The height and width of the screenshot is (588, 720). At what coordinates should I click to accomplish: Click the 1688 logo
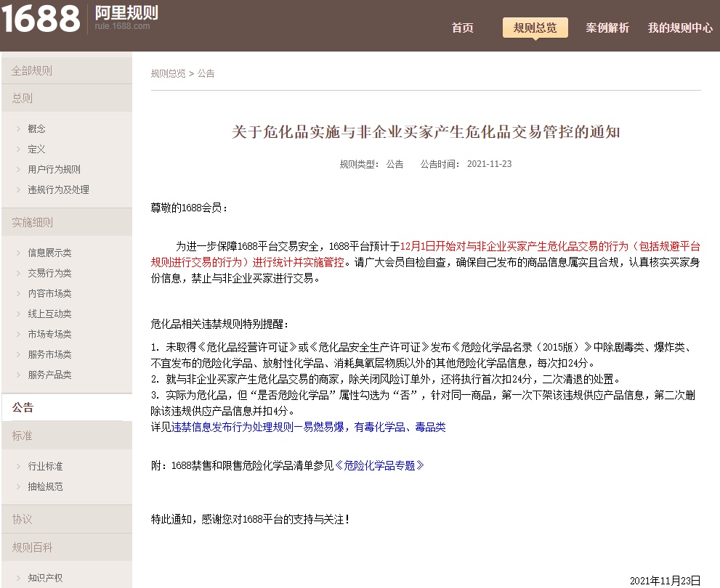click(41, 18)
